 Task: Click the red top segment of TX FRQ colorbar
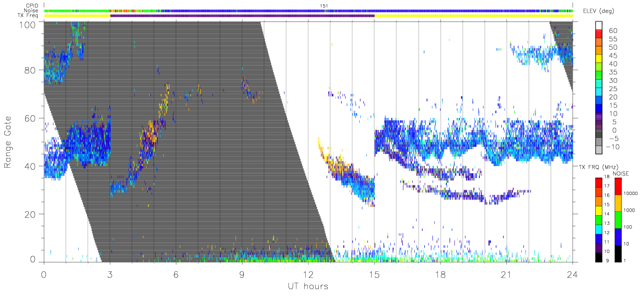(x=598, y=183)
